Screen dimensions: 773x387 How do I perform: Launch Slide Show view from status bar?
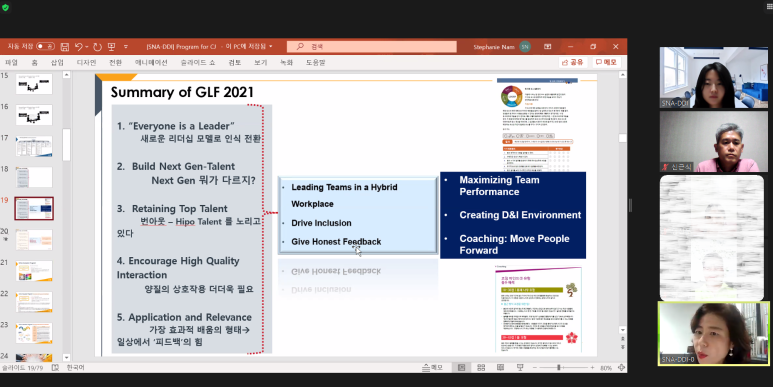pos(520,368)
